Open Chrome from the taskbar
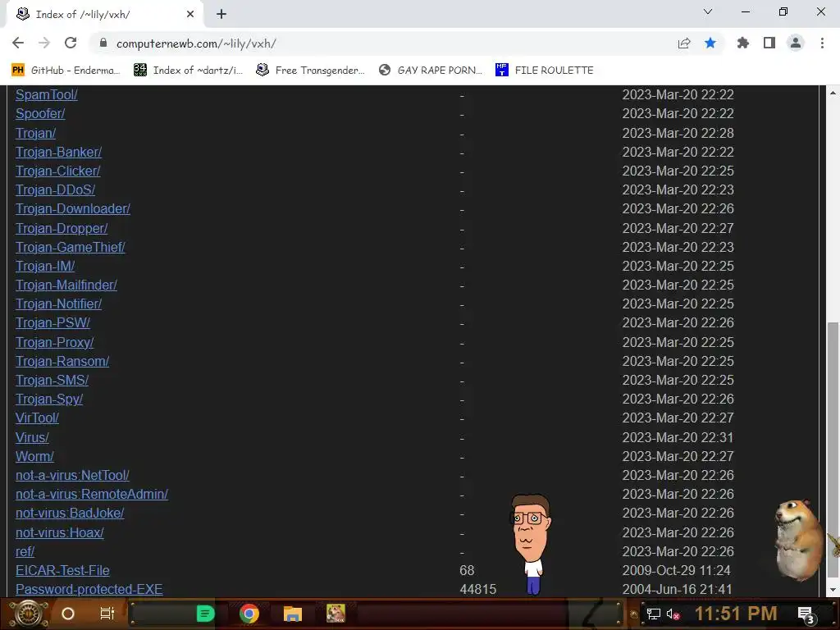This screenshot has width=840, height=630. coord(249,614)
